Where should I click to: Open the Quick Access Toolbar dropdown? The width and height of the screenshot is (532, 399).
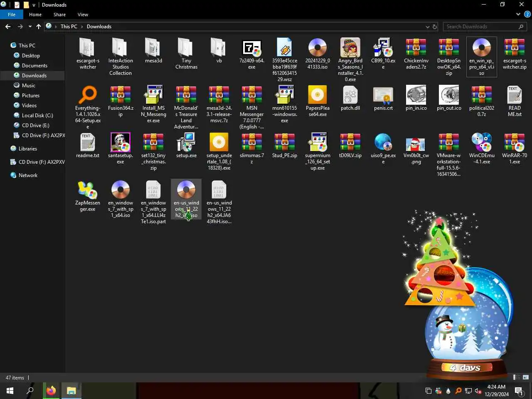[x=34, y=5]
